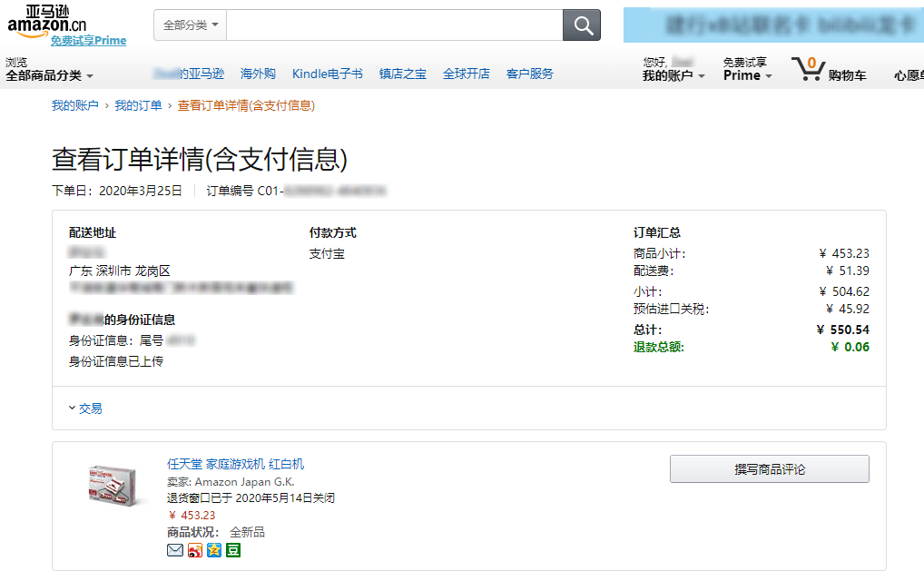Image resolution: width=924 pixels, height=581 pixels.
Task: Click the 免费试享Prime link under logo
Action: point(88,41)
